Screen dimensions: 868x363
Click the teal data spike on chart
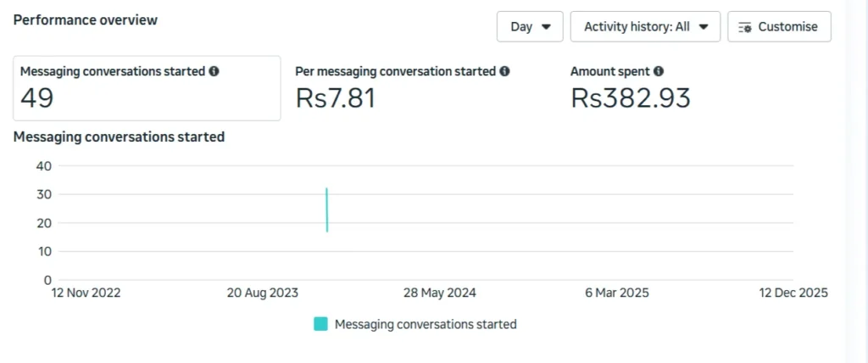[x=326, y=209]
